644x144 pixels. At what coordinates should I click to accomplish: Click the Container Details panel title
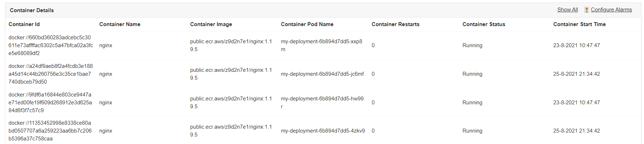[32, 10]
